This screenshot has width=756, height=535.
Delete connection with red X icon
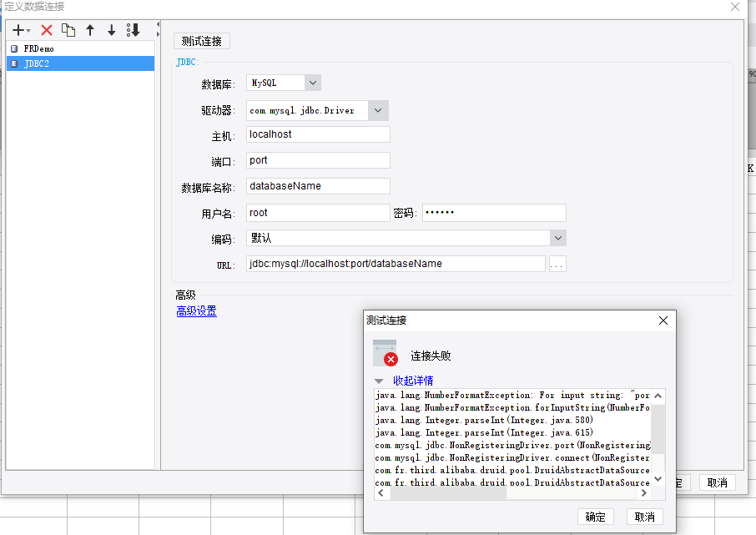(47, 30)
